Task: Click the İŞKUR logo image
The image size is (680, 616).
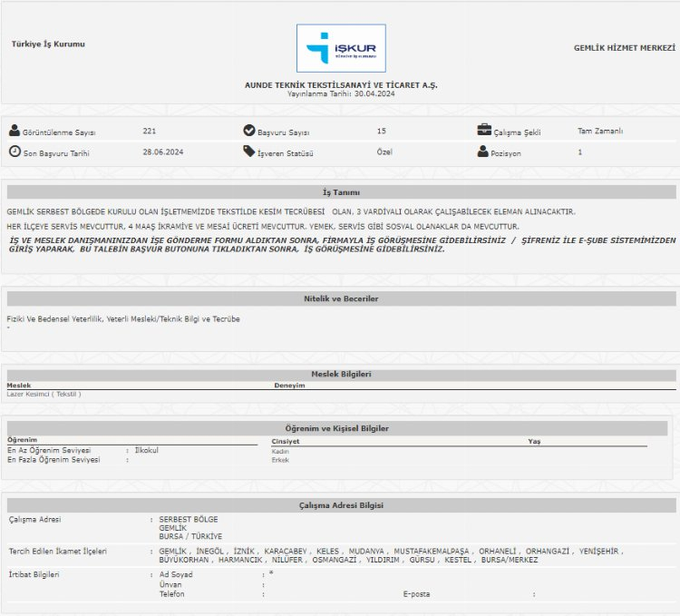Action: point(341,48)
